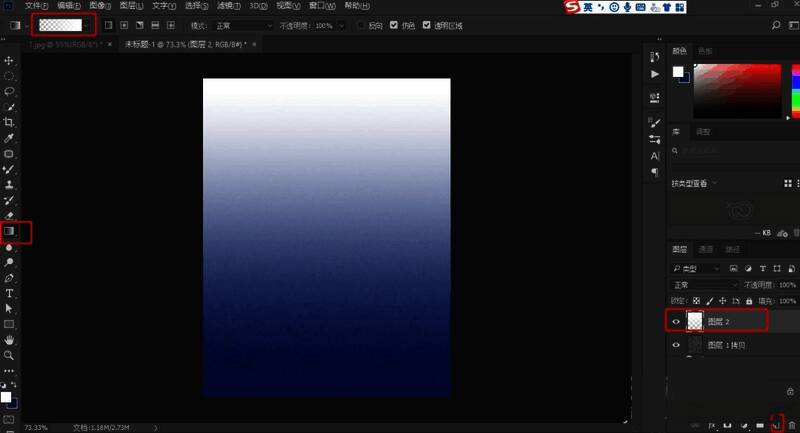800x433 pixels.
Task: Open the 图层 menu in menu bar
Action: (128, 6)
